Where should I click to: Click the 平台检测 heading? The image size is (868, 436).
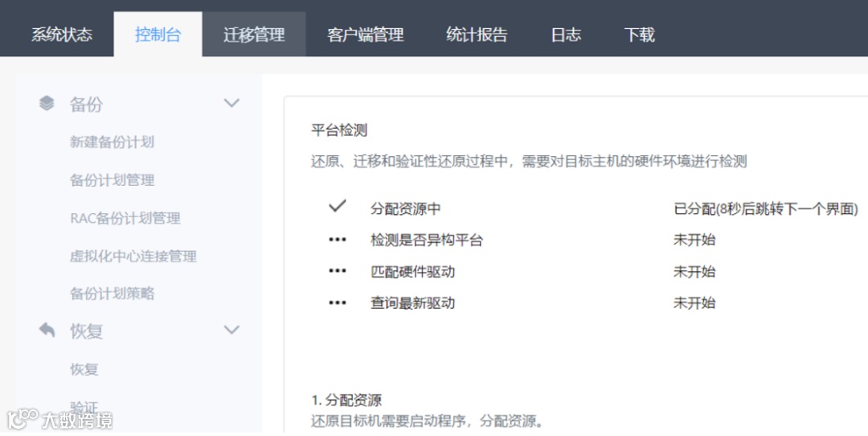click(x=339, y=130)
